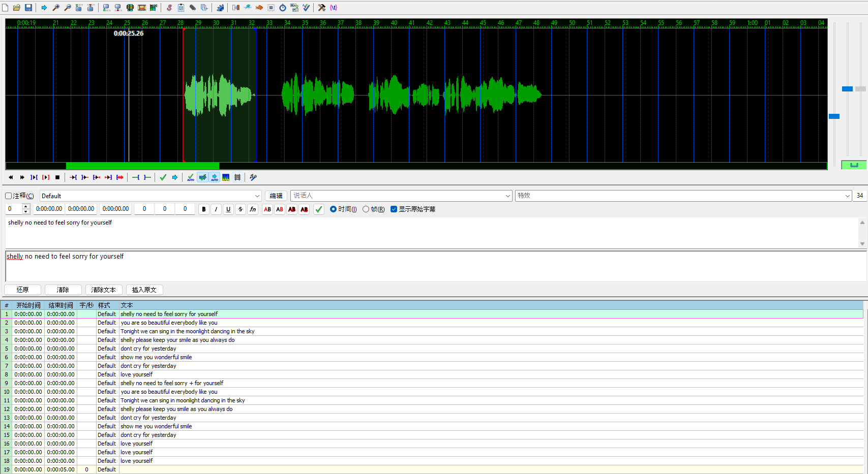The image size is (868, 474).
Task: Select subtitle row 'Tonight we can sing in the moonlight dancing in the sky'
Action: [x=187, y=331]
